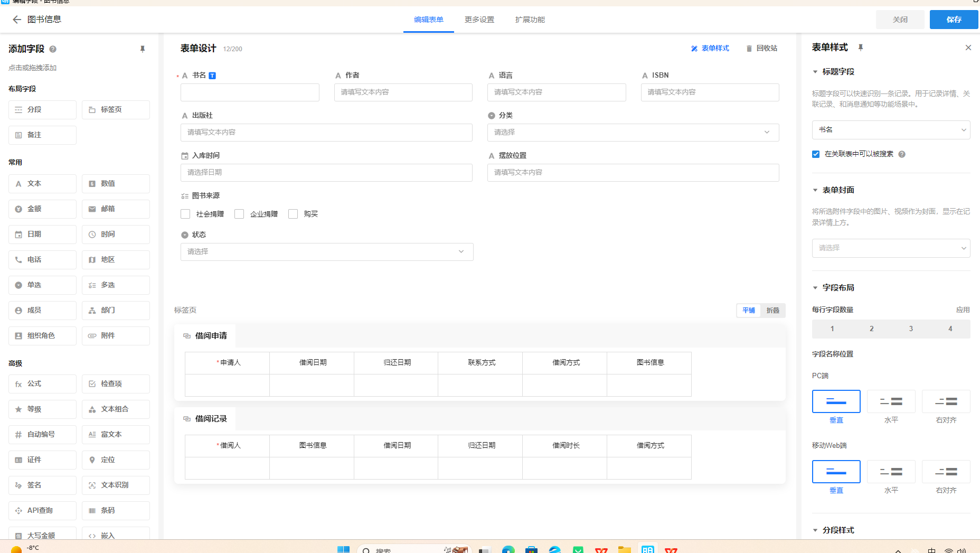
Task: Open the 状态 dropdown
Action: coord(326,251)
